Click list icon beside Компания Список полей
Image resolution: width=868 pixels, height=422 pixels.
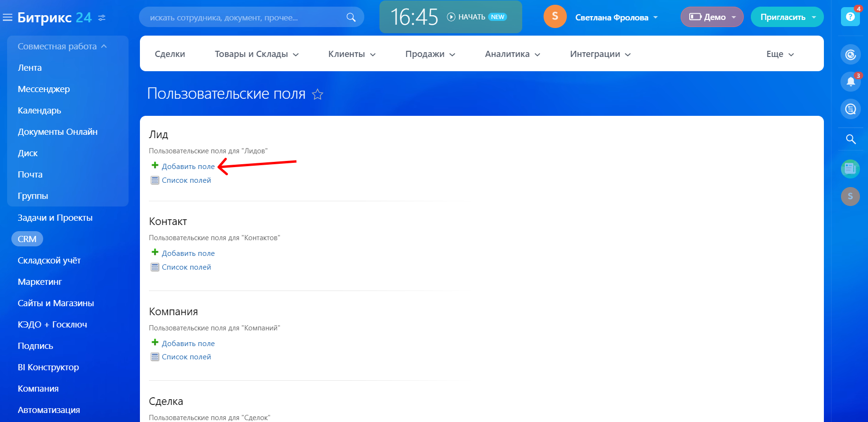coord(155,356)
